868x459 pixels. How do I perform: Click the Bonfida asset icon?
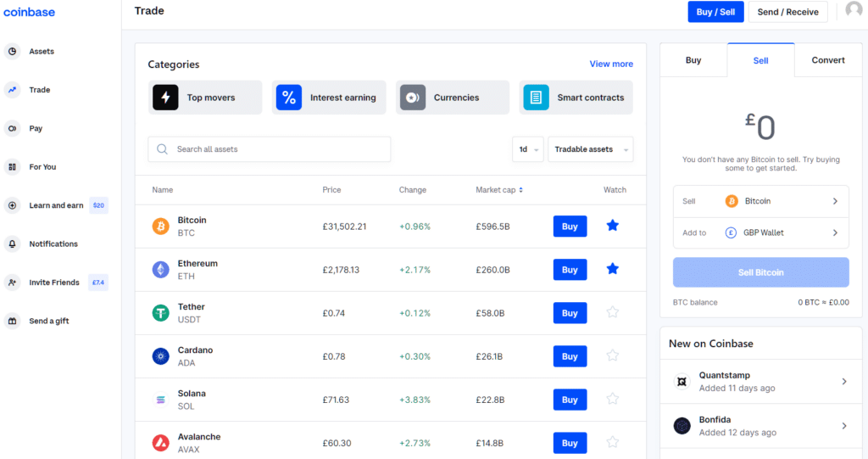(682, 426)
